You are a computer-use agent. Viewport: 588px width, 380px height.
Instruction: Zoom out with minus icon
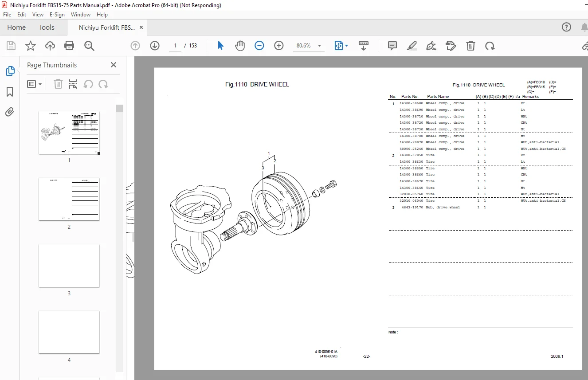click(259, 46)
